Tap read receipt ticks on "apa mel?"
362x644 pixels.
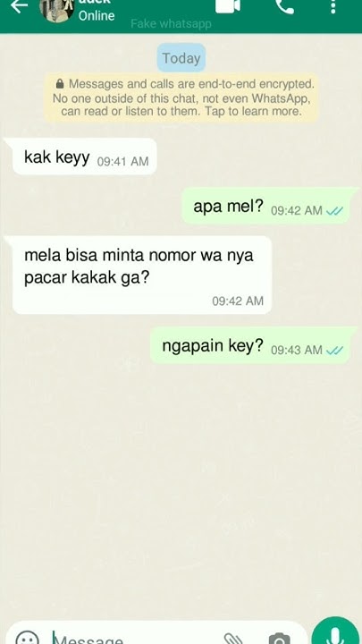click(x=334, y=211)
